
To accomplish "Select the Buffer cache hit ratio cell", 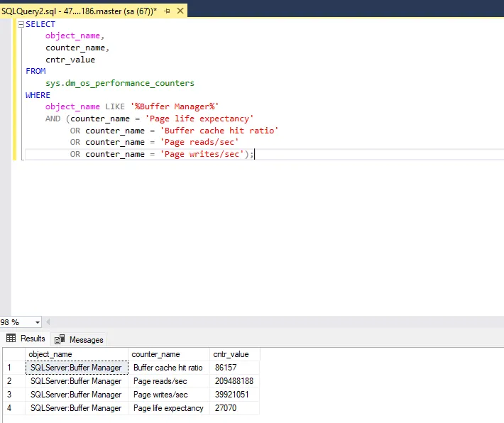I will (168, 368).
